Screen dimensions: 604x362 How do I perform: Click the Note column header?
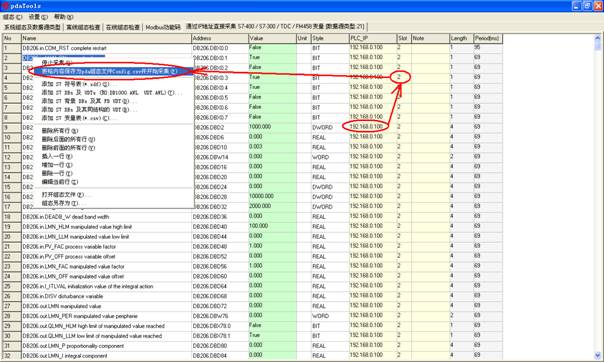tap(430, 38)
